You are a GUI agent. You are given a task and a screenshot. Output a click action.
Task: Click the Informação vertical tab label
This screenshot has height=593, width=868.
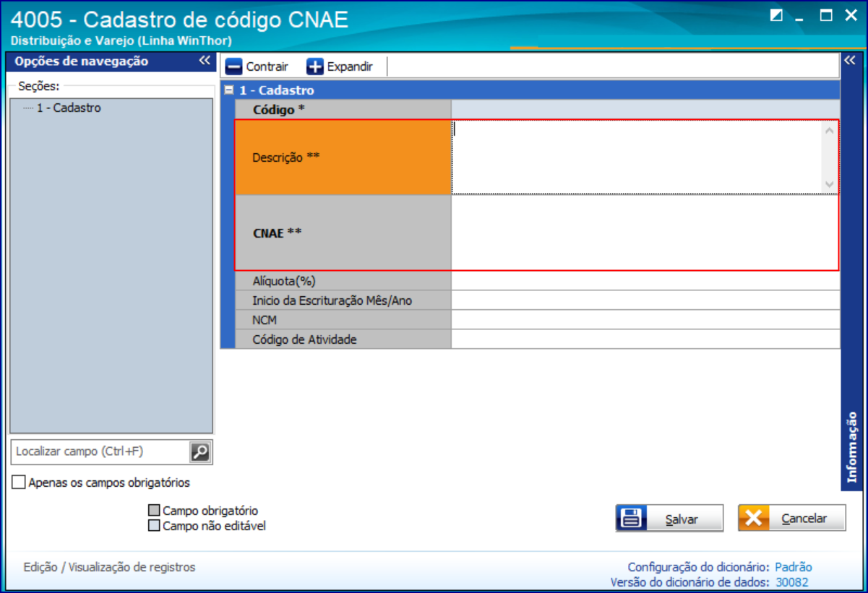(x=851, y=447)
